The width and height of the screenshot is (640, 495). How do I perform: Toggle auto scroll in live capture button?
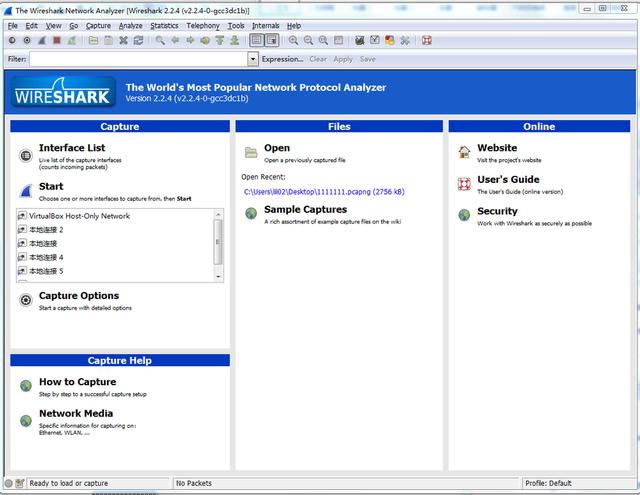(272, 40)
